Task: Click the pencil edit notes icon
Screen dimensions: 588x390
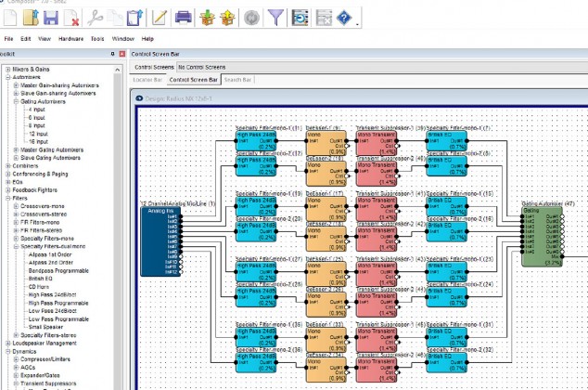Action: [x=160, y=16]
